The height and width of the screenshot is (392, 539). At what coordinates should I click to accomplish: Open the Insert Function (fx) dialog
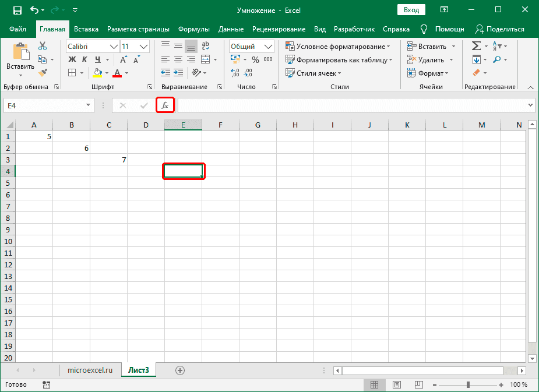coord(165,105)
